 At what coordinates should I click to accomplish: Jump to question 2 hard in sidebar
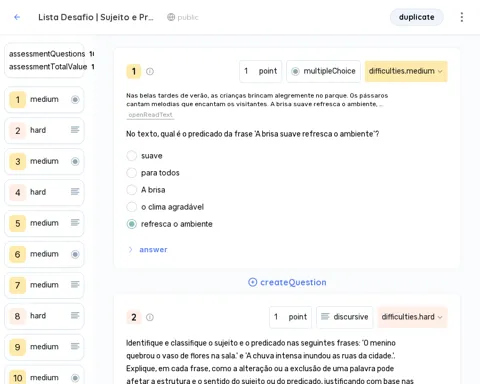tap(44, 130)
